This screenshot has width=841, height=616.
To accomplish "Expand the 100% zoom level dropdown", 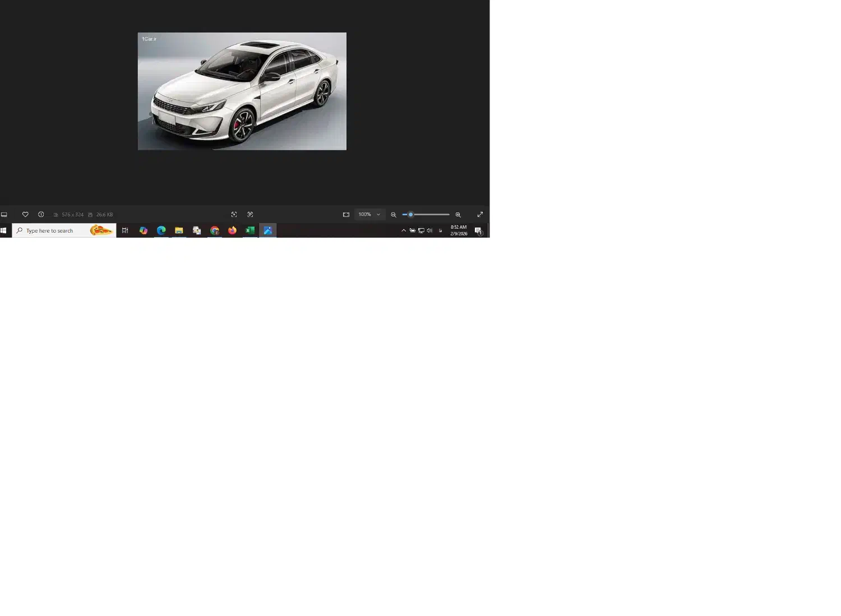I will point(370,215).
